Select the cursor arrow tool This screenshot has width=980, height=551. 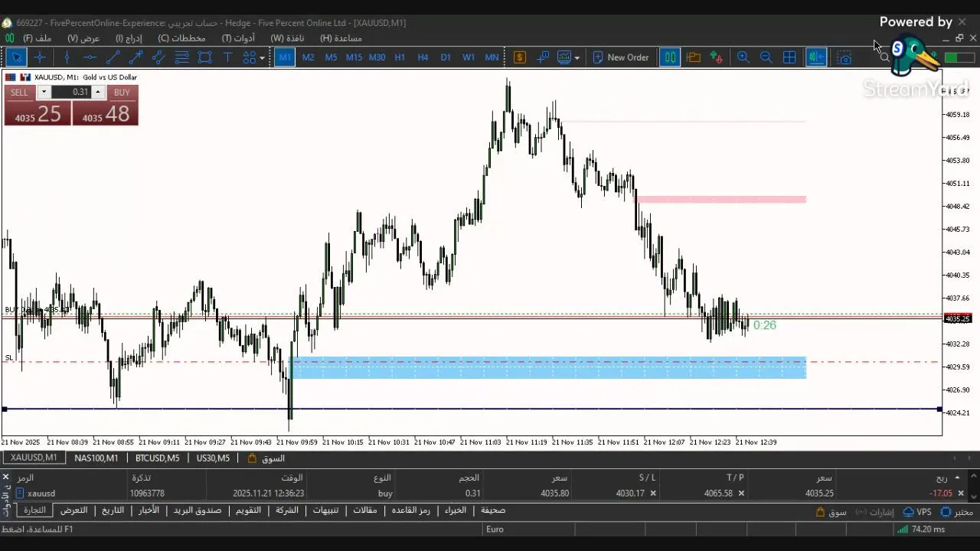click(x=16, y=57)
